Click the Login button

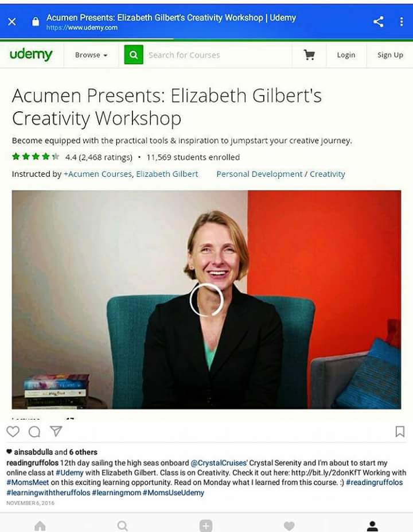point(346,55)
